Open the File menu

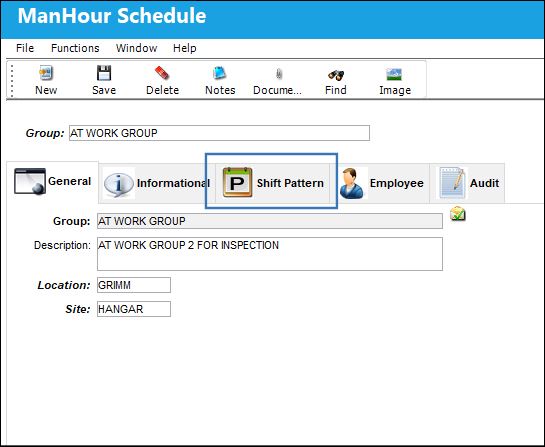[25, 48]
